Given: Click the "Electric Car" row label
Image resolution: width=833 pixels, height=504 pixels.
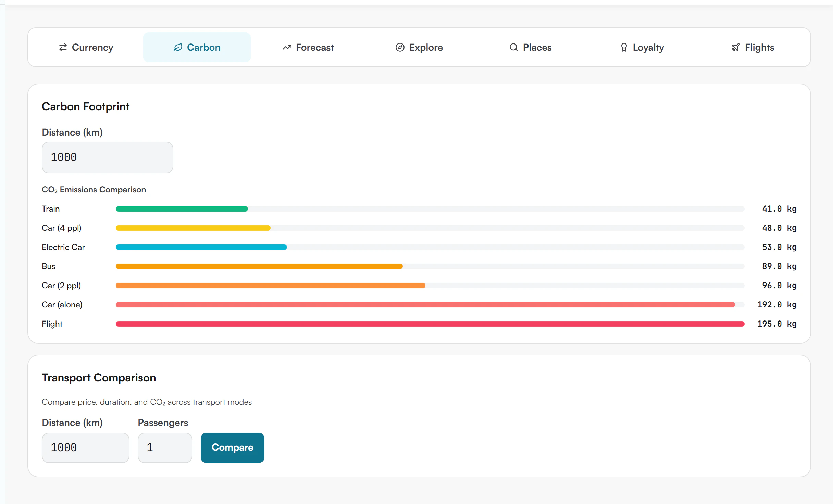Looking at the screenshot, I should click(63, 247).
